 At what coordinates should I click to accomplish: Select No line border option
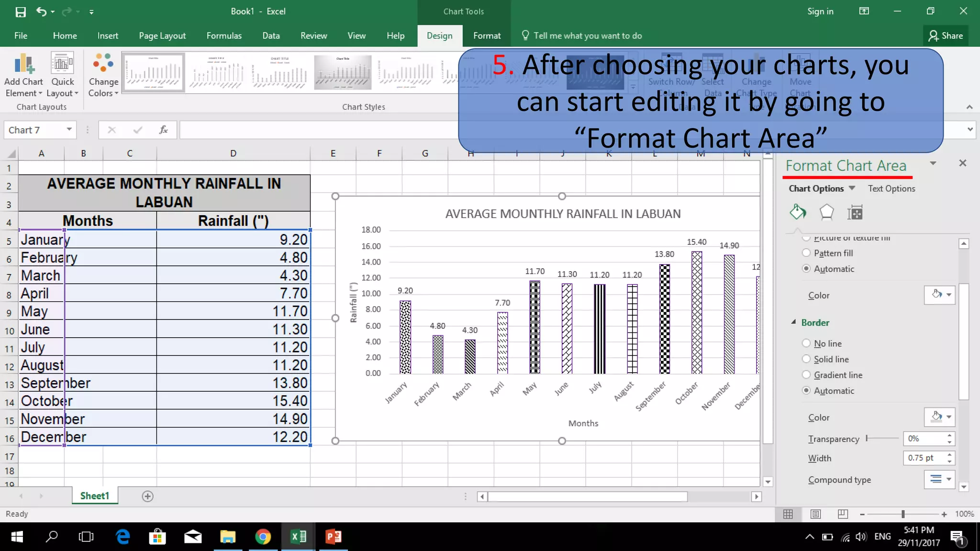pyautogui.click(x=806, y=343)
